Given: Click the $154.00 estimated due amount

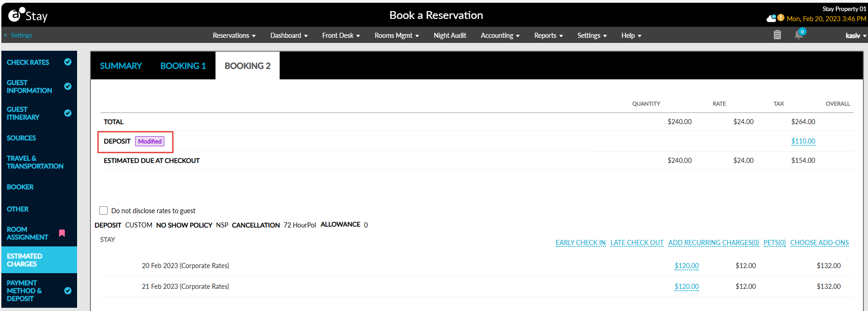Looking at the screenshot, I should [x=803, y=161].
